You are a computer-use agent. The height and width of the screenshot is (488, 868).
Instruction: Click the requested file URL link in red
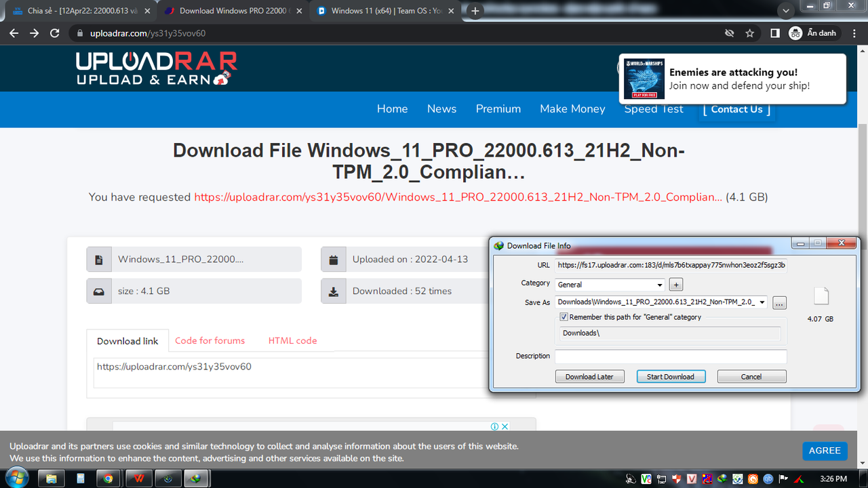click(458, 197)
